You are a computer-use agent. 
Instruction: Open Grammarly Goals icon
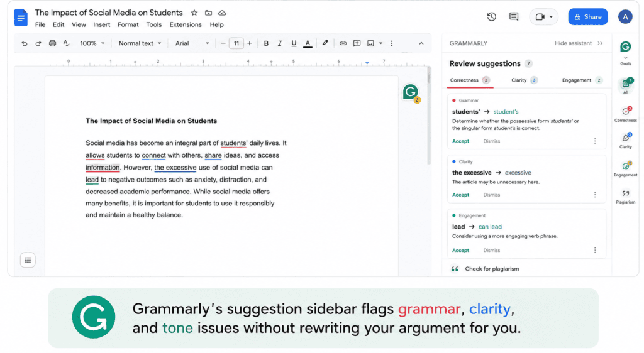pos(626,53)
